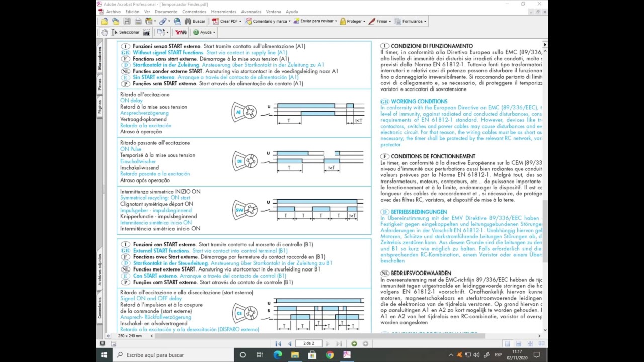The width and height of the screenshot is (644, 362).
Task: Open the Ver menu
Action: (x=147, y=12)
